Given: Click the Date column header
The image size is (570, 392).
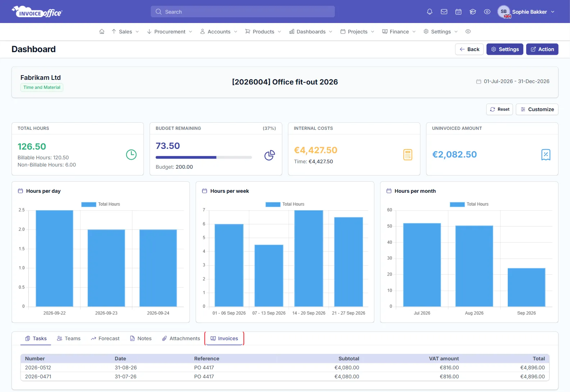Looking at the screenshot, I should [x=120, y=359].
